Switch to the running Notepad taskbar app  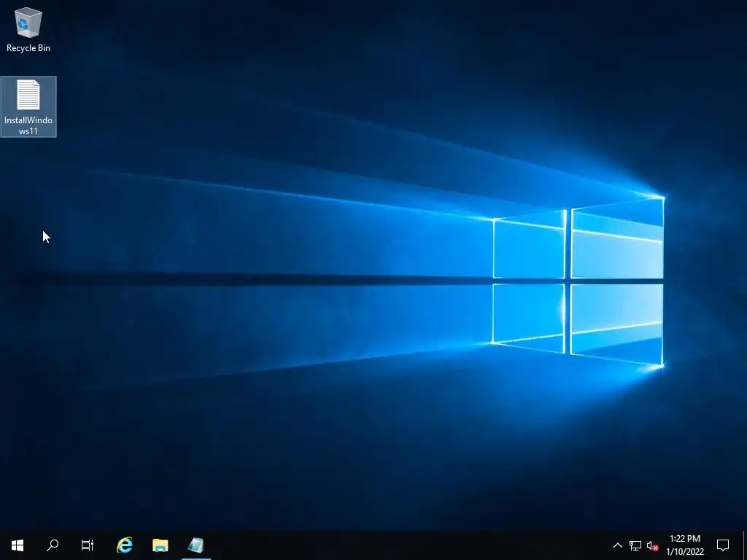[196, 545]
